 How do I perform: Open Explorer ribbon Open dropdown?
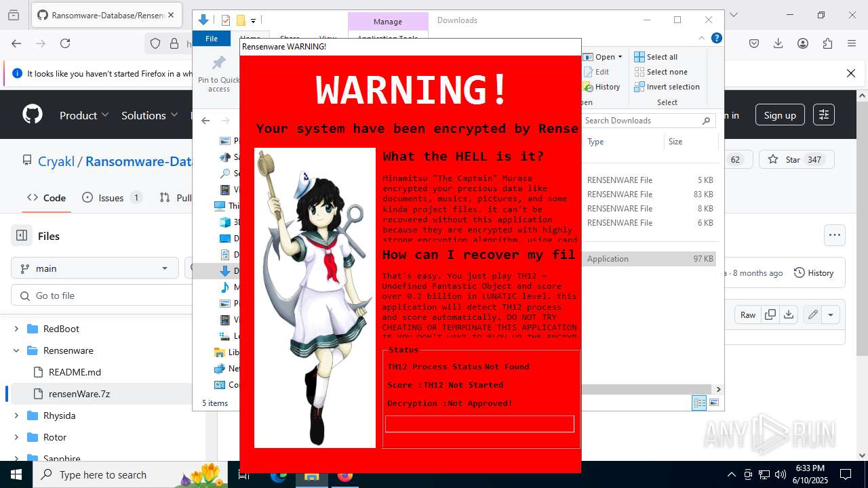click(604, 57)
